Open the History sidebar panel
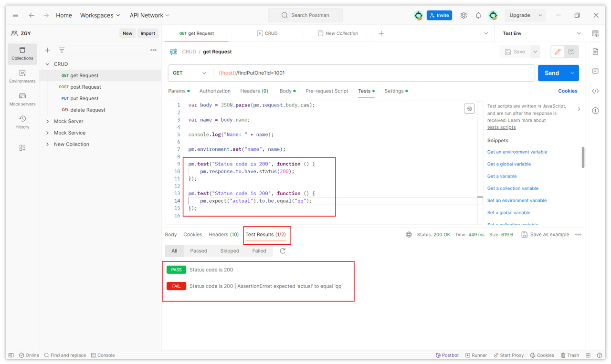This screenshot has height=364, width=611. pos(22,122)
